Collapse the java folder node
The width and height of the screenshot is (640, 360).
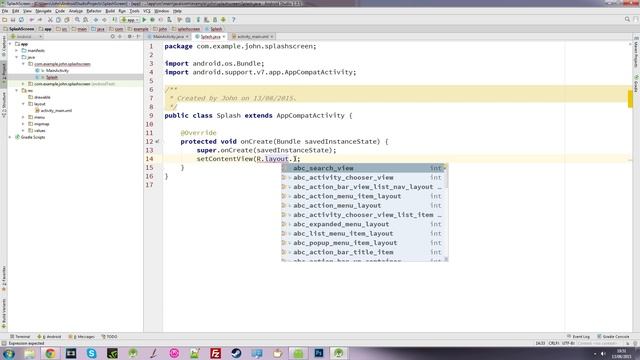tap(17, 57)
